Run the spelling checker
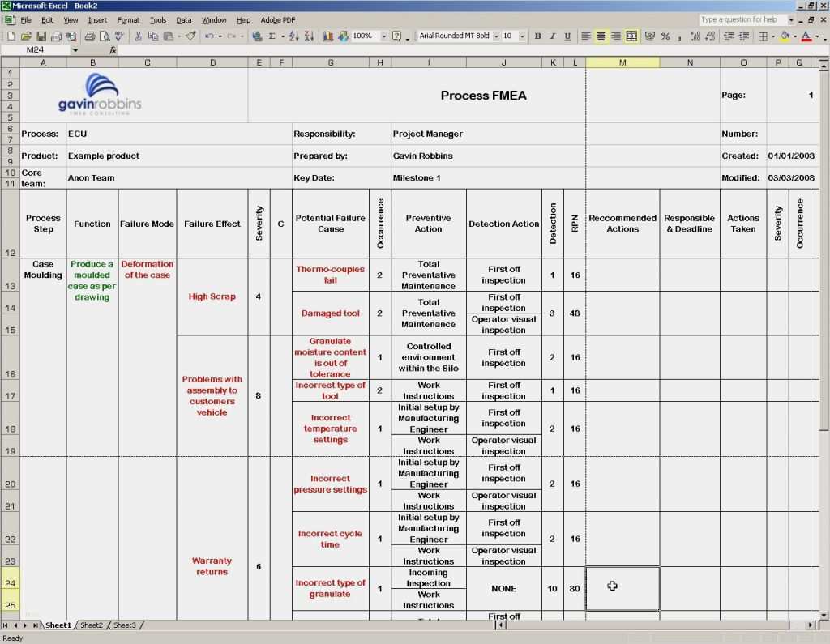Viewport: 830px width, 644px height. point(119,36)
